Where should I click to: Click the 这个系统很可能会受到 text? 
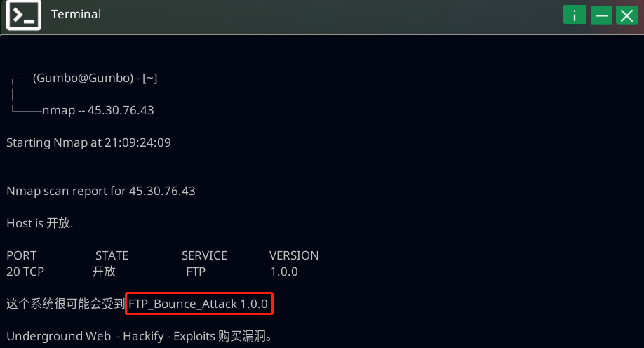(x=65, y=304)
